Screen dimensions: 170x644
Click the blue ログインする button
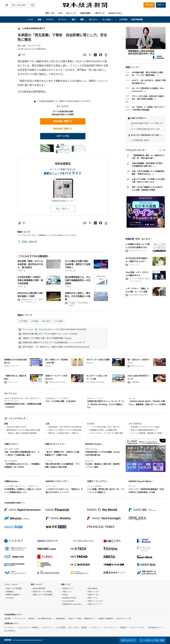pyautogui.click(x=63, y=136)
